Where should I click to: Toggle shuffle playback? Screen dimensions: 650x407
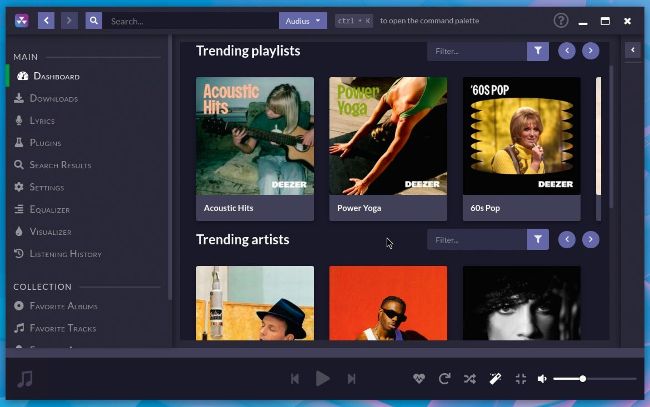point(470,378)
